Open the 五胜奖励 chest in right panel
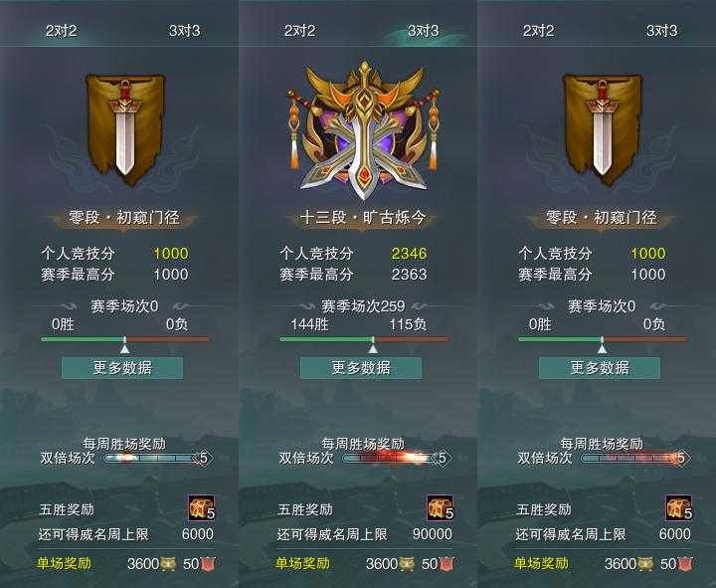 click(679, 507)
